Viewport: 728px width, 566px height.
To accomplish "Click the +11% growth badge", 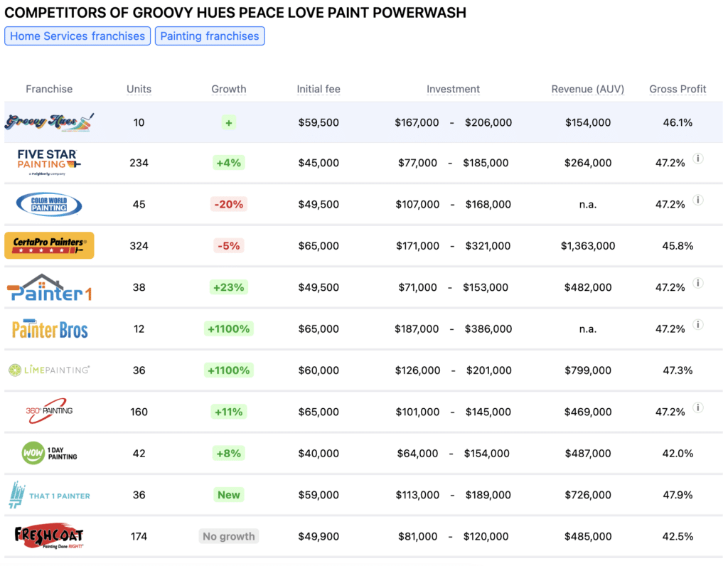I will pyautogui.click(x=229, y=412).
